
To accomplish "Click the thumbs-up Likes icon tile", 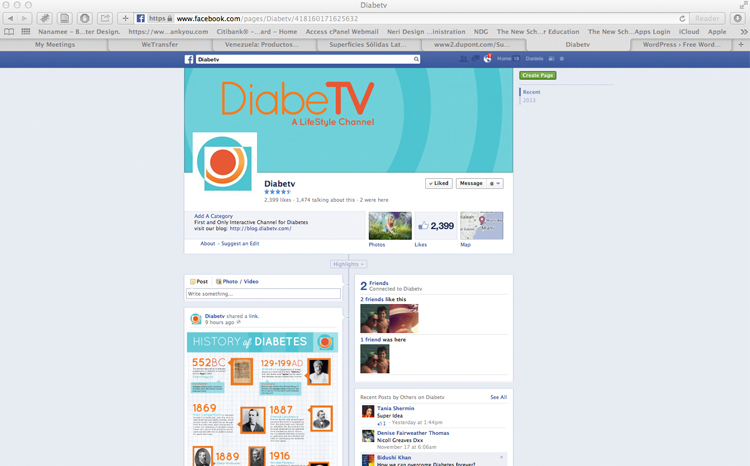I will pos(436,226).
